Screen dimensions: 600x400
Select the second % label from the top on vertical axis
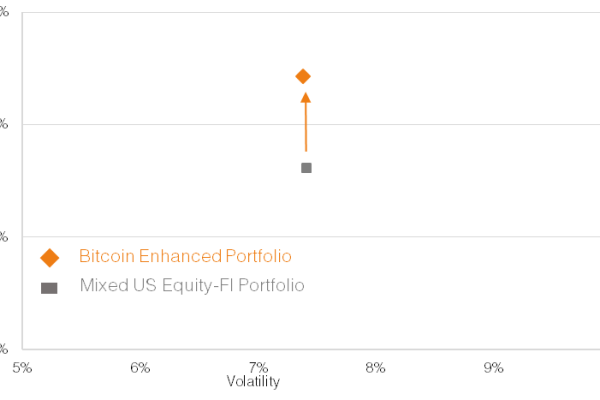coord(3,124)
